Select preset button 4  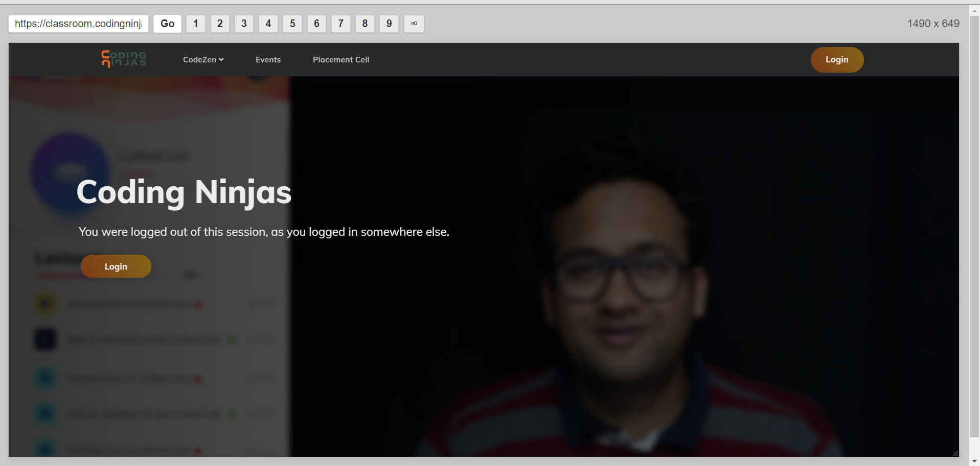tap(268, 24)
